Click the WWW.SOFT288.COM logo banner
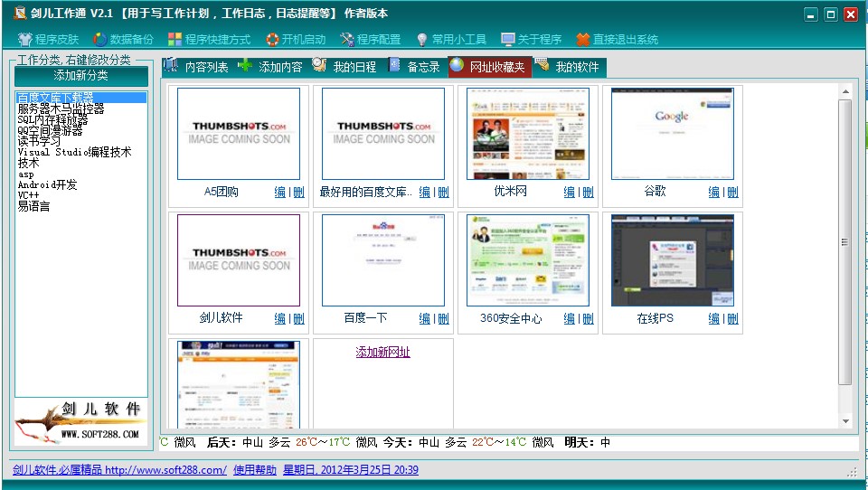The width and height of the screenshot is (868, 490). coord(81,422)
